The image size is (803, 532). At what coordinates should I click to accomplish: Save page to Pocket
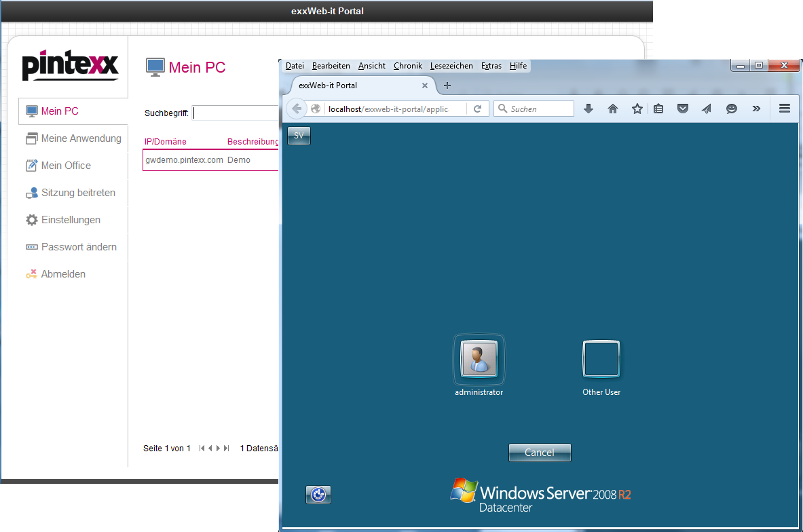[x=683, y=109]
